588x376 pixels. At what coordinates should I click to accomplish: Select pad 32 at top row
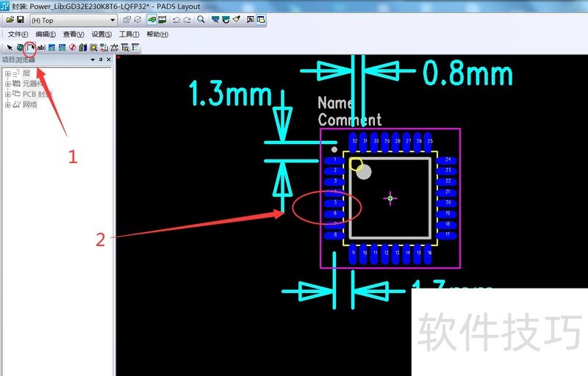tap(353, 142)
